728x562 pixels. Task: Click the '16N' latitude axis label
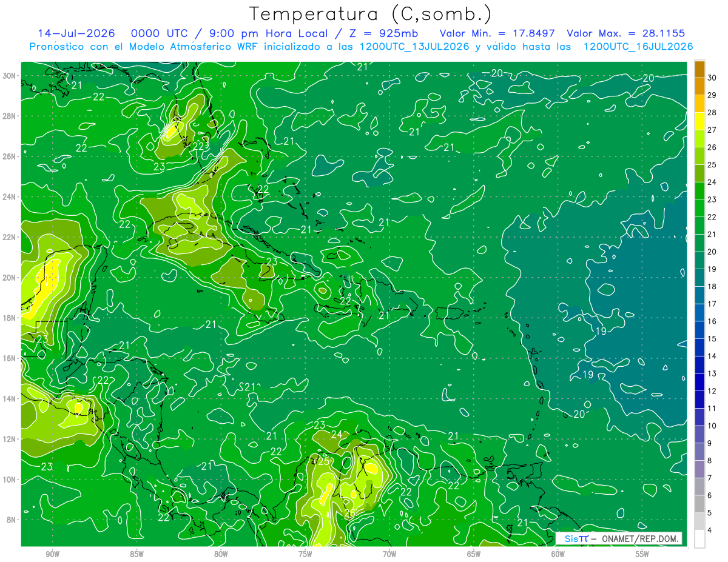10,358
